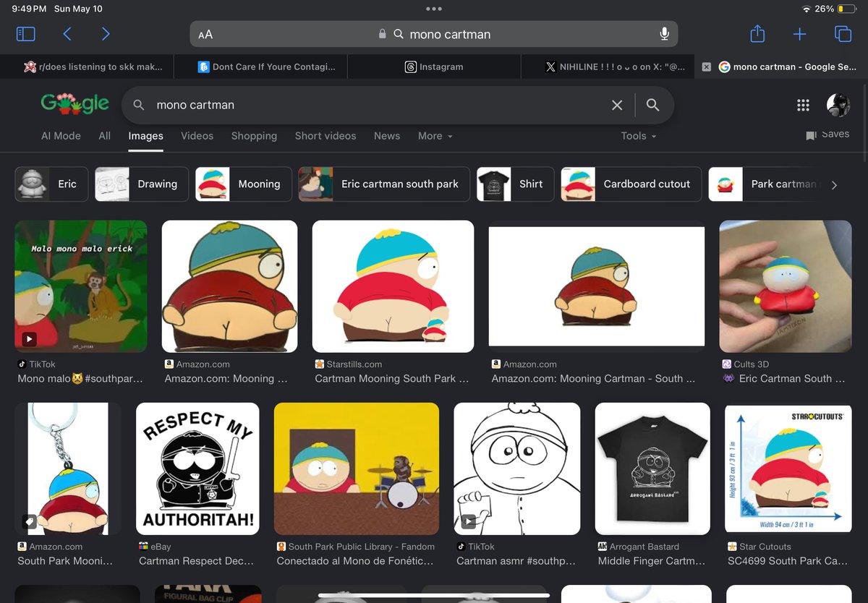Switch to the NIHILINE on X tab
The height and width of the screenshot is (603, 868).
(608, 67)
